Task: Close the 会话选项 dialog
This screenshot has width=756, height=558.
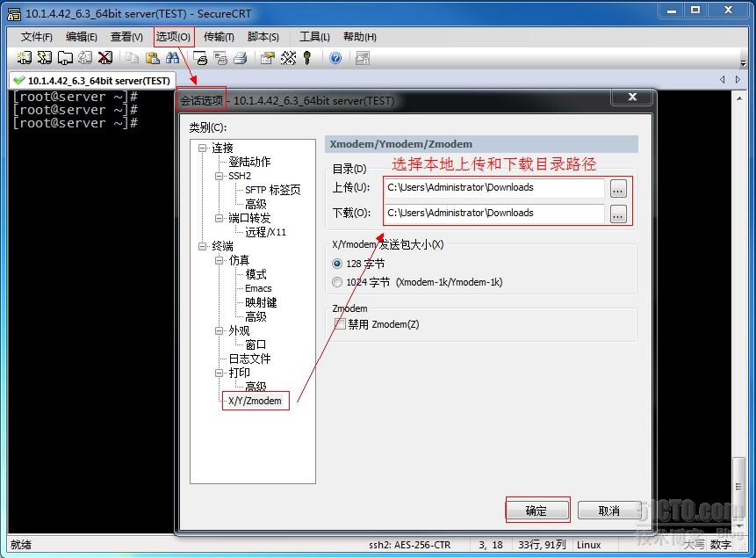Action: [x=632, y=97]
